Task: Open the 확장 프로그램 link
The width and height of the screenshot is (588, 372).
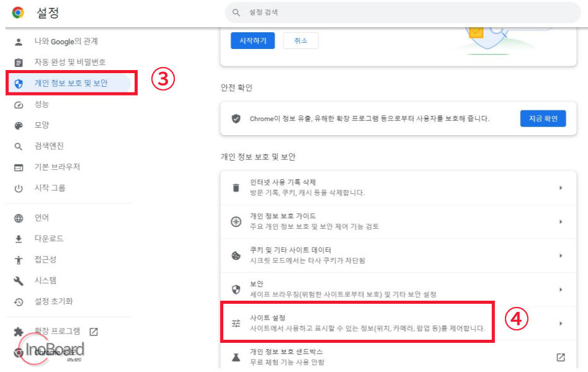Action: [x=58, y=331]
